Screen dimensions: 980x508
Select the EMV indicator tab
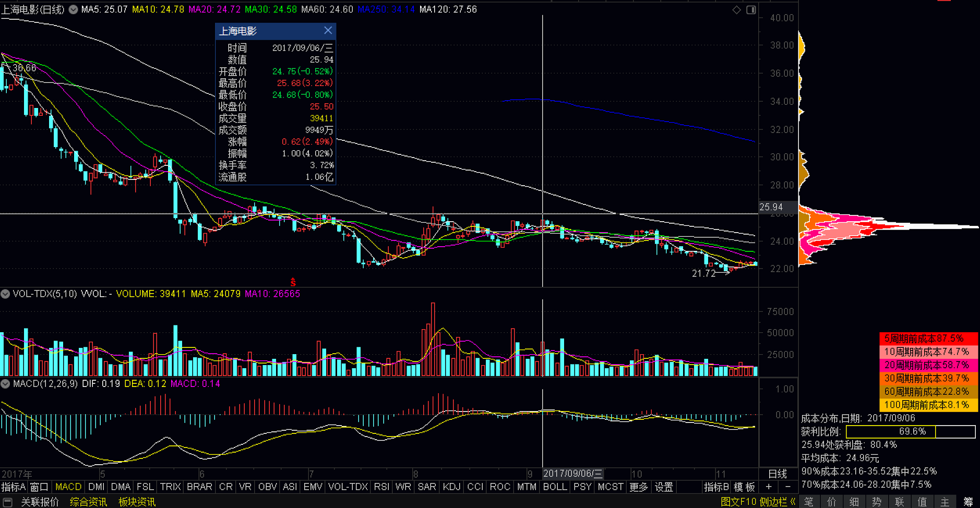click(x=313, y=487)
